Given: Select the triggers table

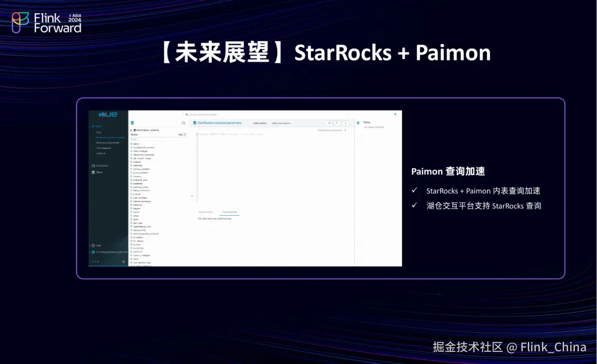Looking at the screenshot, I should (x=136, y=209).
